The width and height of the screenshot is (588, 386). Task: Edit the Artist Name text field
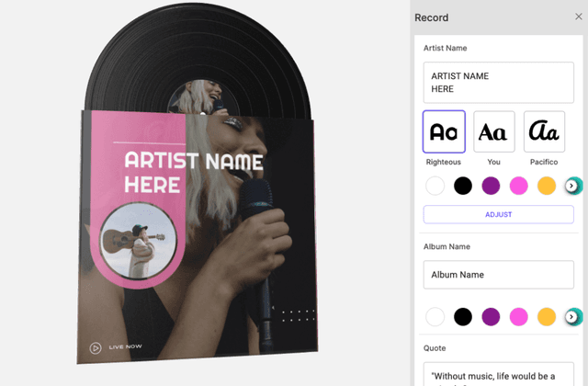498,83
